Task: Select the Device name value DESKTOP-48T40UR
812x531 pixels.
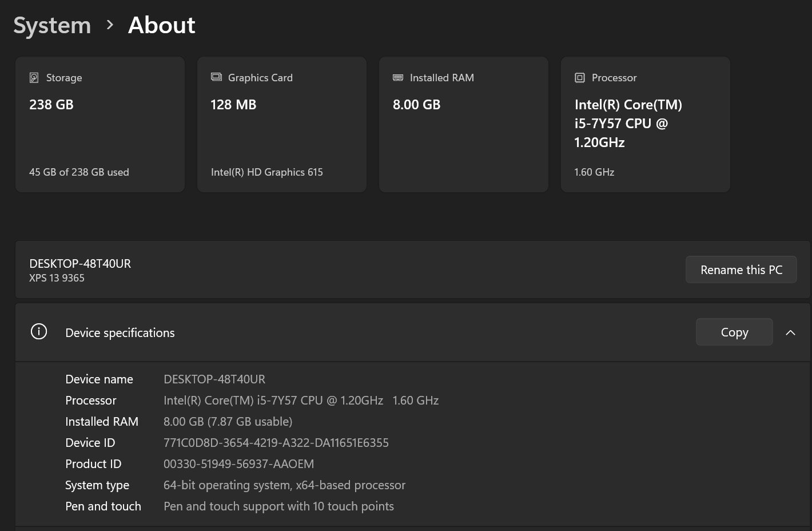Action: click(x=214, y=379)
